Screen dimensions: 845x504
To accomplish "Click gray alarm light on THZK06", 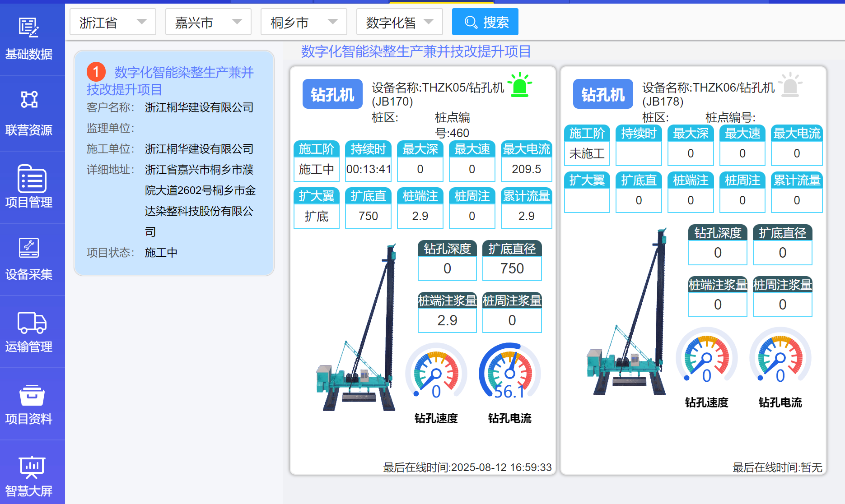I will tap(790, 85).
